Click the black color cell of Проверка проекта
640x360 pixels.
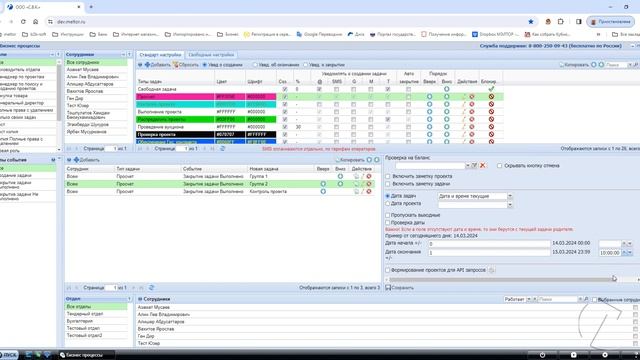coord(230,134)
